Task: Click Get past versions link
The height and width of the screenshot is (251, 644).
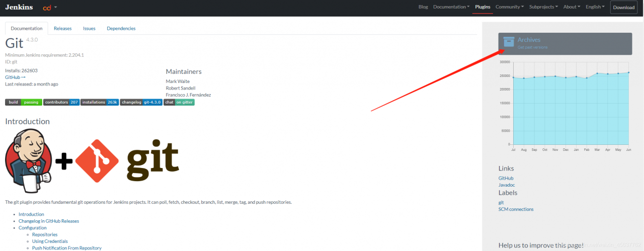Action: pos(533,47)
